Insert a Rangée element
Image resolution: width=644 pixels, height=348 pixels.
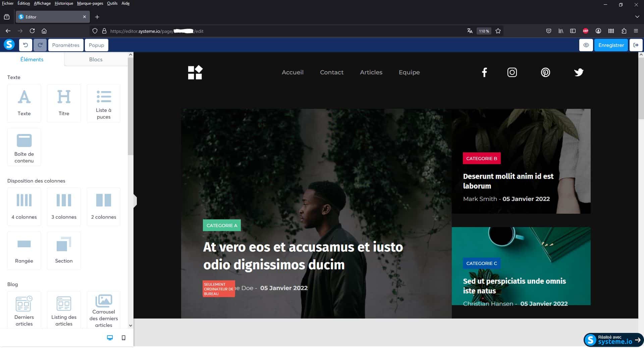pyautogui.click(x=24, y=251)
